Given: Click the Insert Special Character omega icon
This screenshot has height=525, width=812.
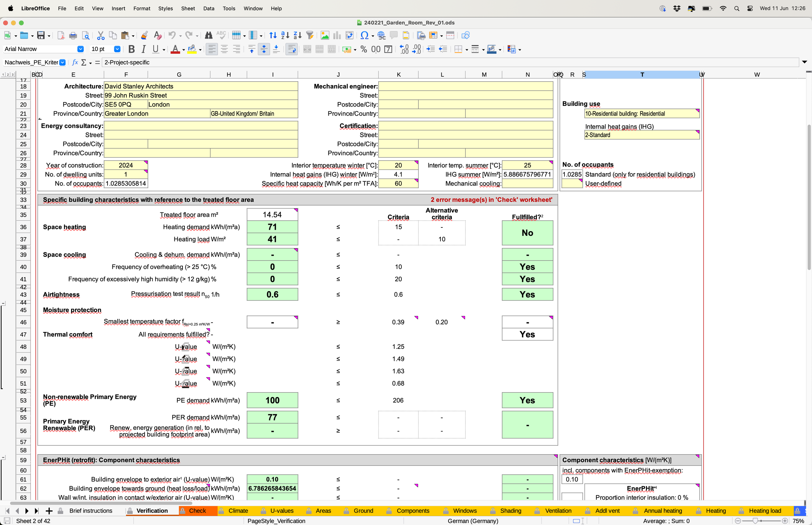Looking at the screenshot, I should click(364, 35).
